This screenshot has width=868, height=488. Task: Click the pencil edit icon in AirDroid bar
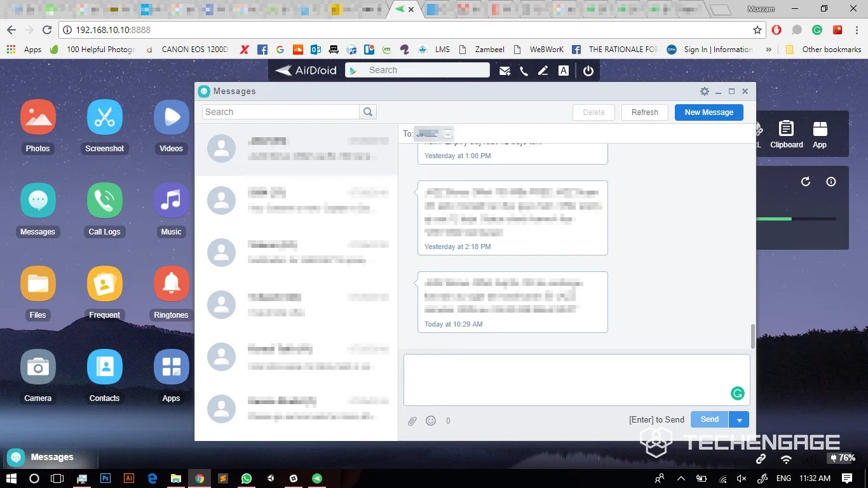coord(543,71)
